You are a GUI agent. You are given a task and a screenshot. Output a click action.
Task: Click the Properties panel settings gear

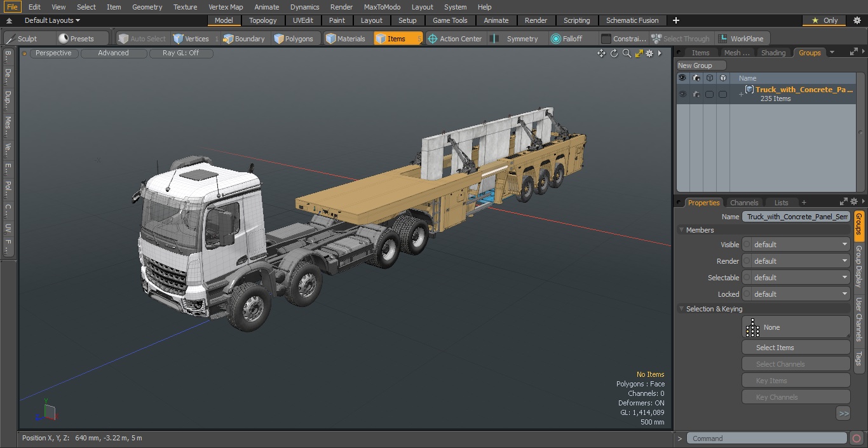tap(854, 202)
